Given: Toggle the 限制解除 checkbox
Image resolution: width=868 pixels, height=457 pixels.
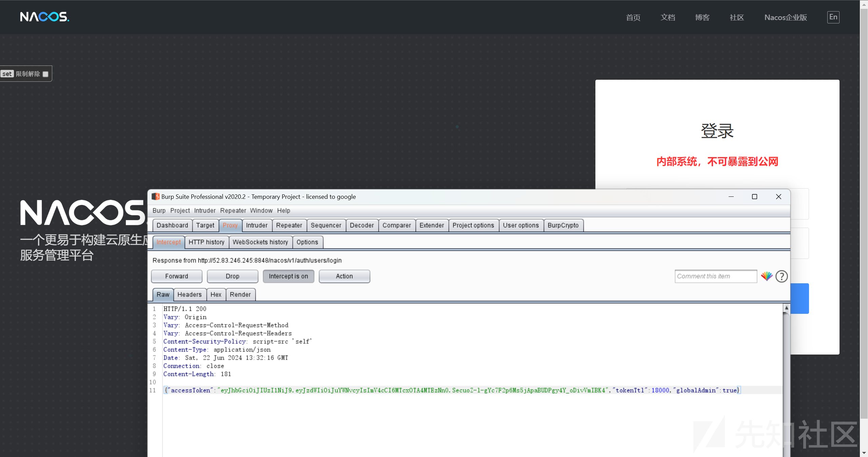Looking at the screenshot, I should pyautogui.click(x=45, y=74).
